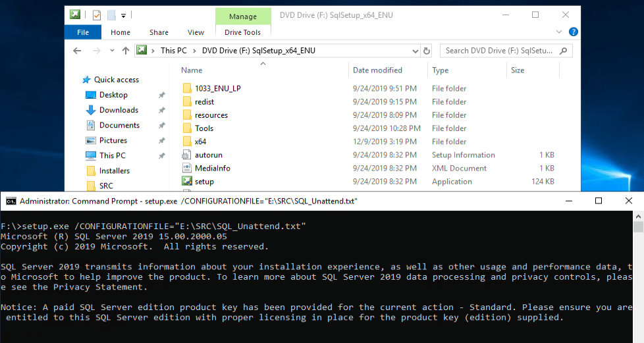The width and height of the screenshot is (644, 343).
Task: Open the Drive Tools tab
Action: [243, 32]
